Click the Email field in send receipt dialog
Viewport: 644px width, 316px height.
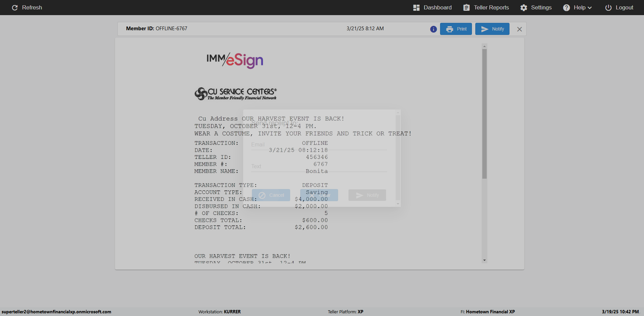319,145
